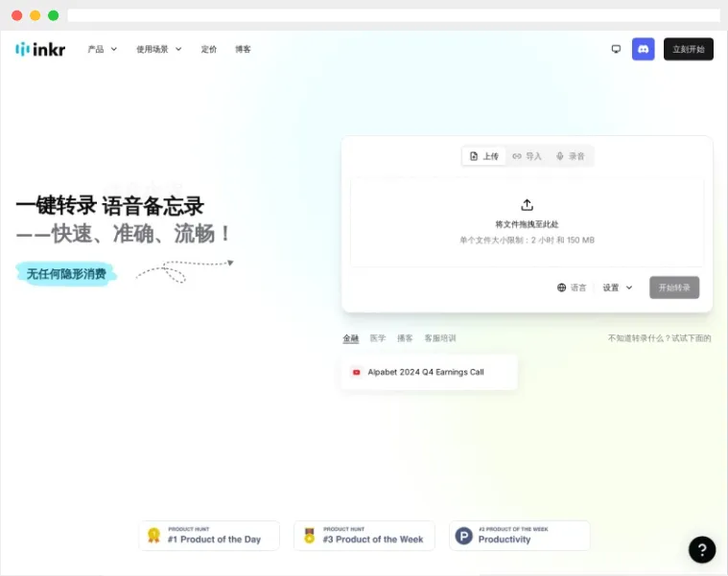Open the 定价 pricing page
This screenshot has width=728, height=576.
click(x=209, y=49)
